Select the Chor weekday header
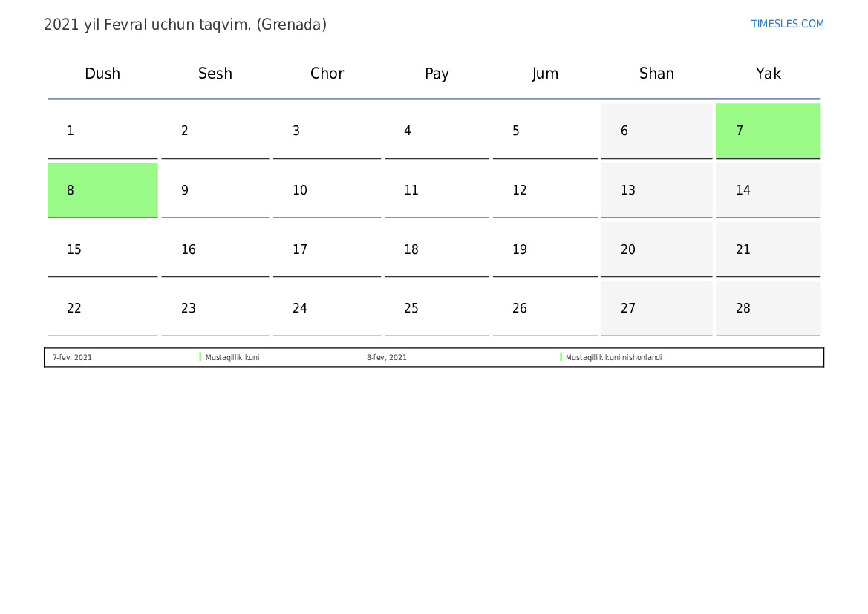Viewport: 868px width, 614px height. [327, 73]
